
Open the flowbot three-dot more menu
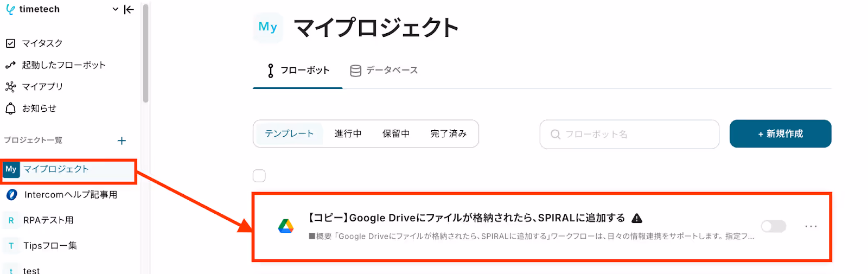pyautogui.click(x=811, y=226)
